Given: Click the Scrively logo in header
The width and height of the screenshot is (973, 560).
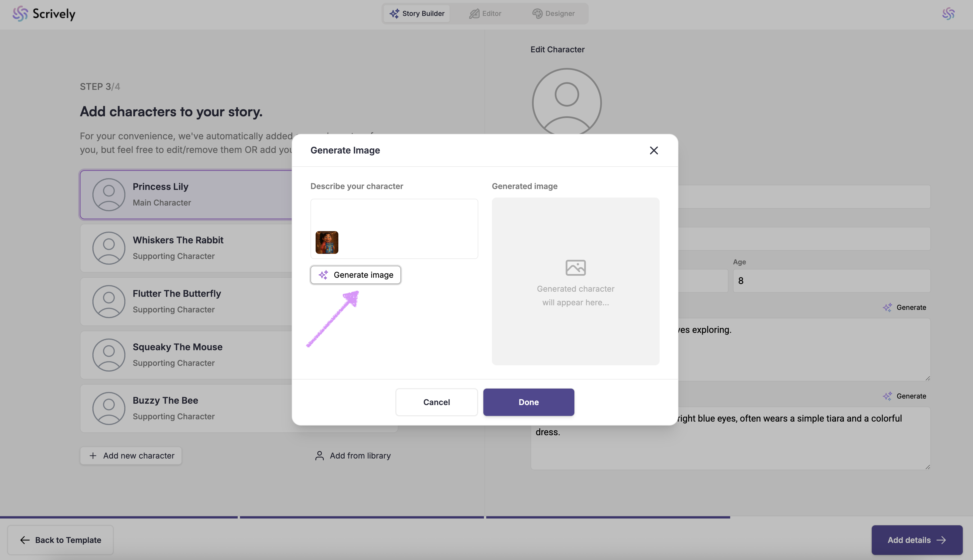Looking at the screenshot, I should 44,14.
